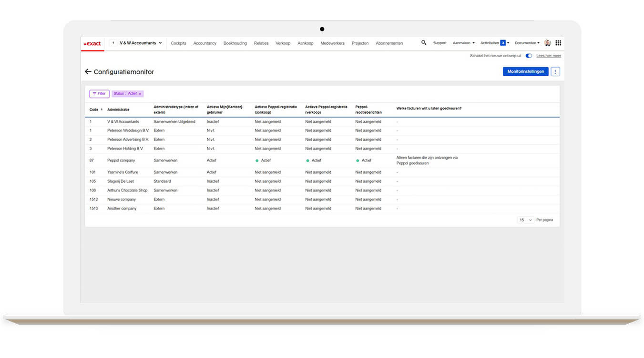Select Arthur's Chocolate Shop administration

[127, 190]
